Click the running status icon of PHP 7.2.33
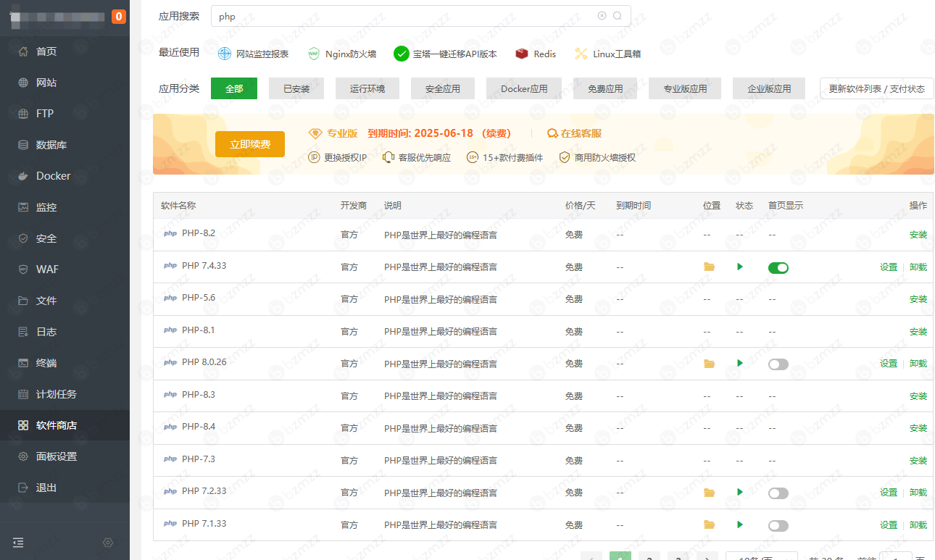 click(x=740, y=492)
